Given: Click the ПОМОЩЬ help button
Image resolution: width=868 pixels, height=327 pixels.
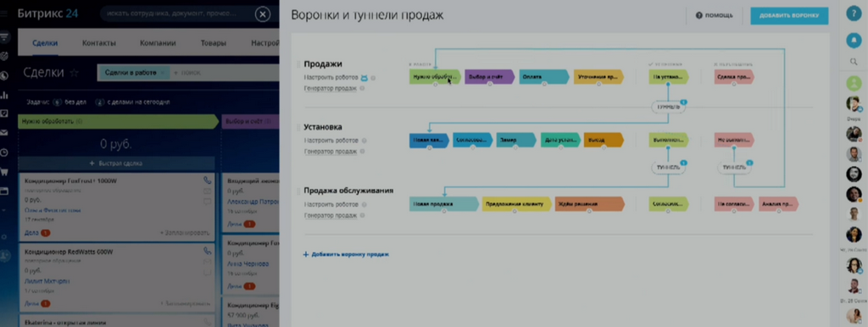Looking at the screenshot, I should coord(715,15).
